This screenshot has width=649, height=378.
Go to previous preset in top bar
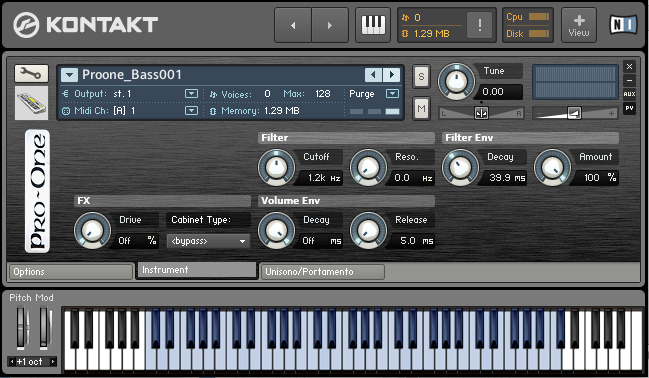(x=293, y=25)
